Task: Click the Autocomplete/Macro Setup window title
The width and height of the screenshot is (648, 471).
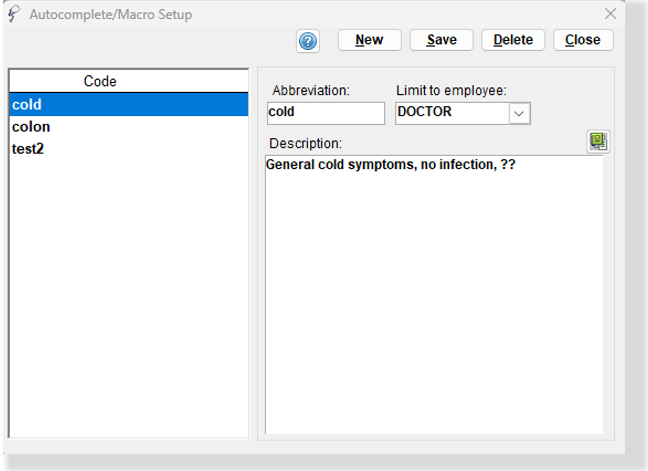Action: [111, 15]
